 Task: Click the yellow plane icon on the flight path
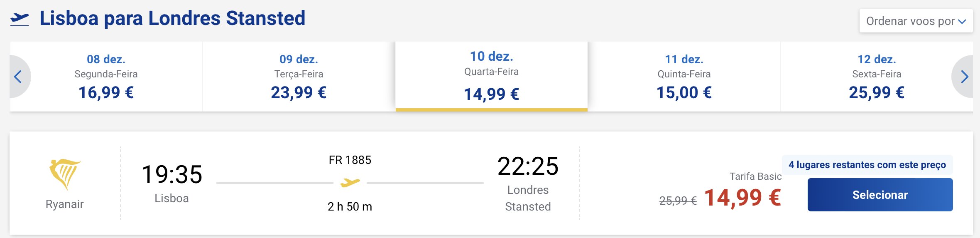pos(350,183)
